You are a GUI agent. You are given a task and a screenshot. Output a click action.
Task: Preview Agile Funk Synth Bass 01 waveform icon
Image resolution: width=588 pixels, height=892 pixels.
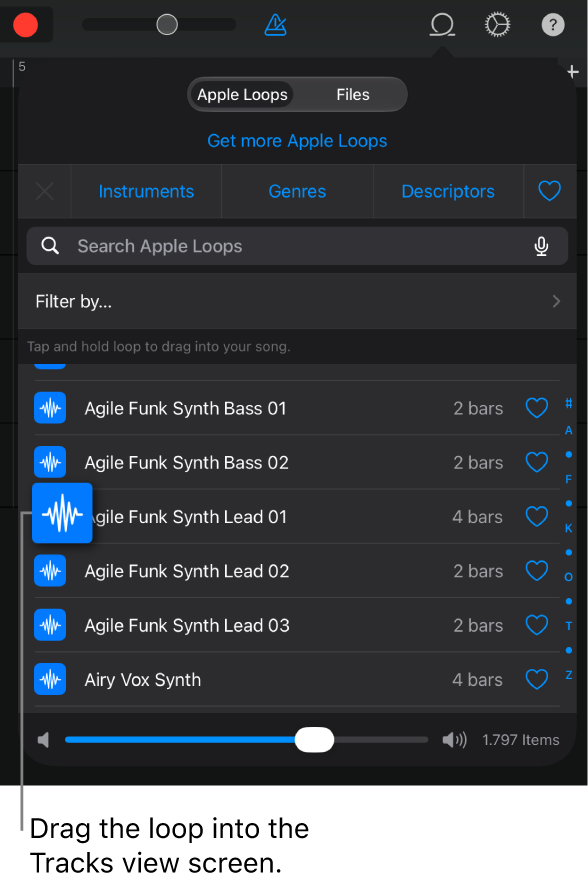click(50, 408)
